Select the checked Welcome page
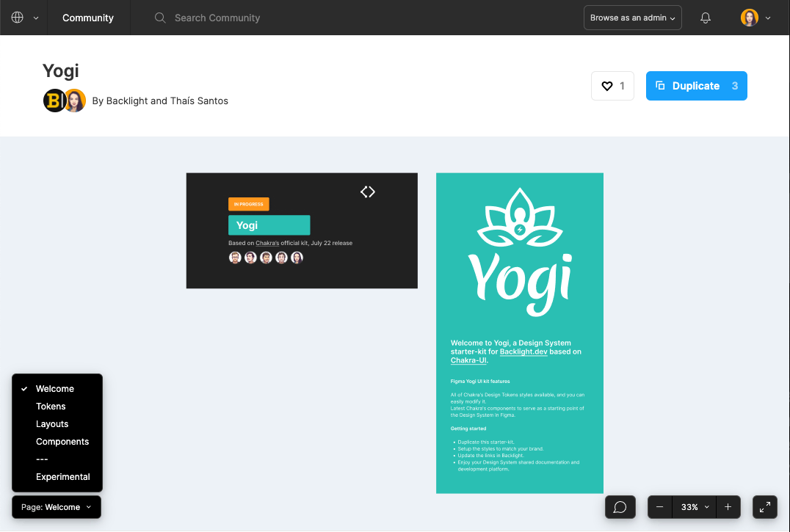Screen dimensions: 790x532 pyautogui.click(x=55, y=389)
